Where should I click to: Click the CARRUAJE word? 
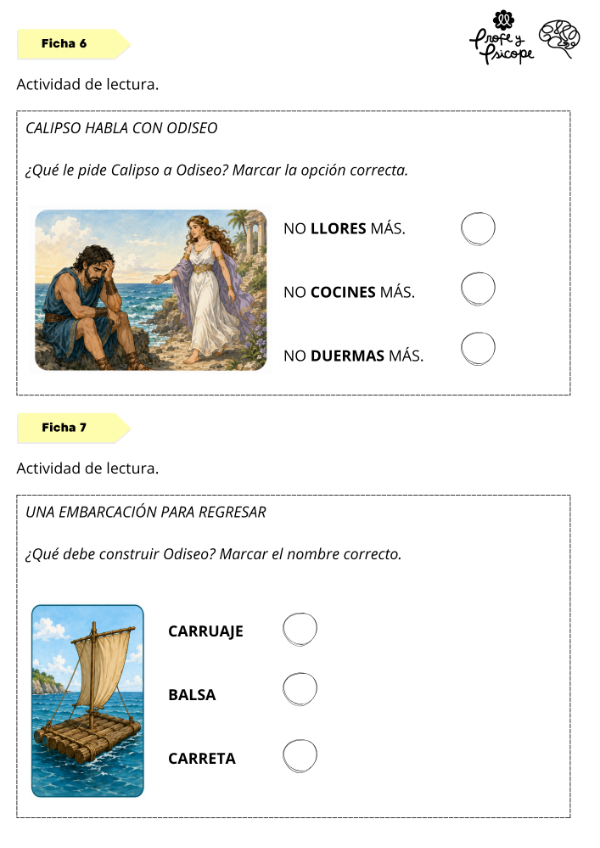tap(206, 632)
